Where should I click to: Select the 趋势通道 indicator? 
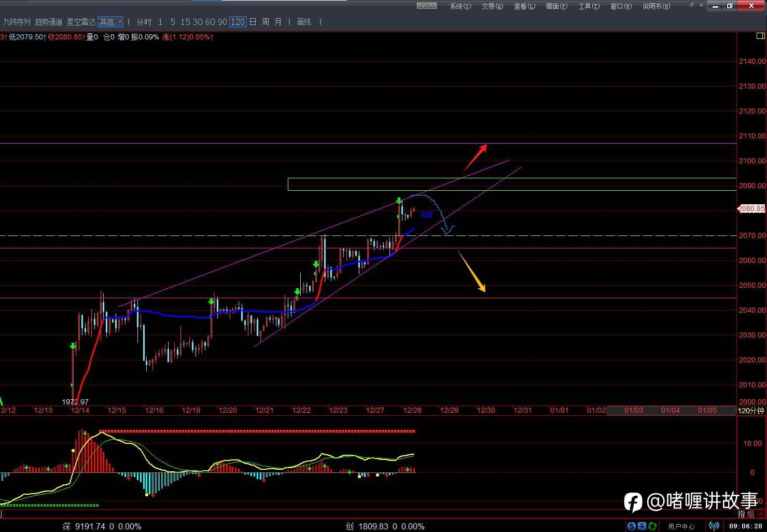pyautogui.click(x=49, y=22)
